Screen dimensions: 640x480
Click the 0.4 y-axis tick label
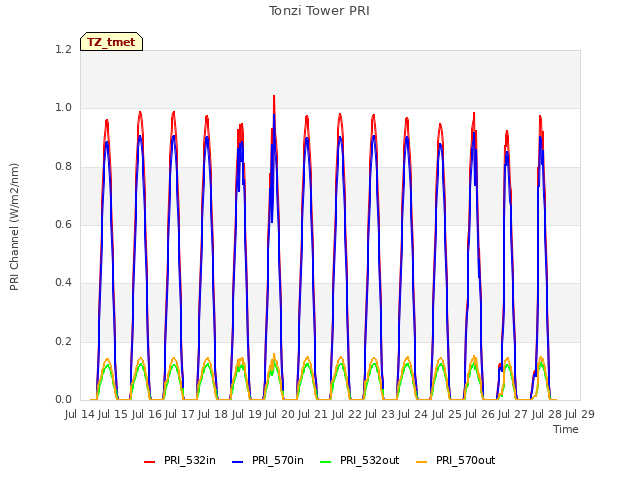[x=63, y=283]
